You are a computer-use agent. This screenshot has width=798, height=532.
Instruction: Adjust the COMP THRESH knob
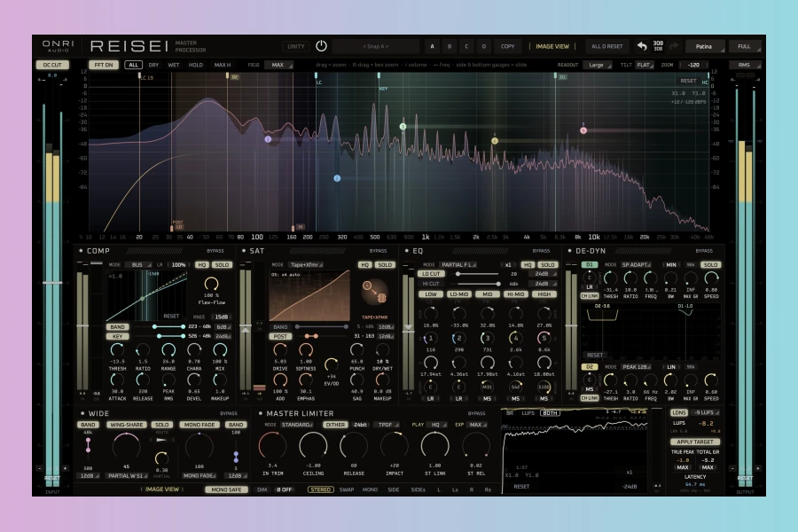coord(117,349)
